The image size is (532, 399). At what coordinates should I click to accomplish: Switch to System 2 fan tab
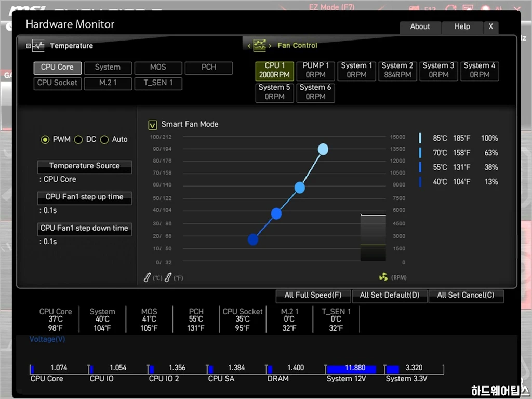[397, 71]
